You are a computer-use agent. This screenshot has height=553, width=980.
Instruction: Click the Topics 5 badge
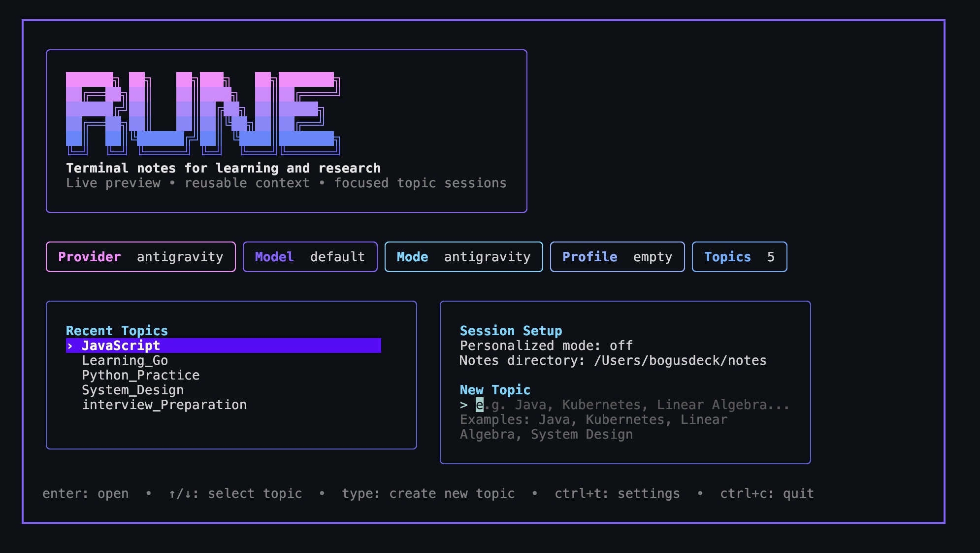740,257
